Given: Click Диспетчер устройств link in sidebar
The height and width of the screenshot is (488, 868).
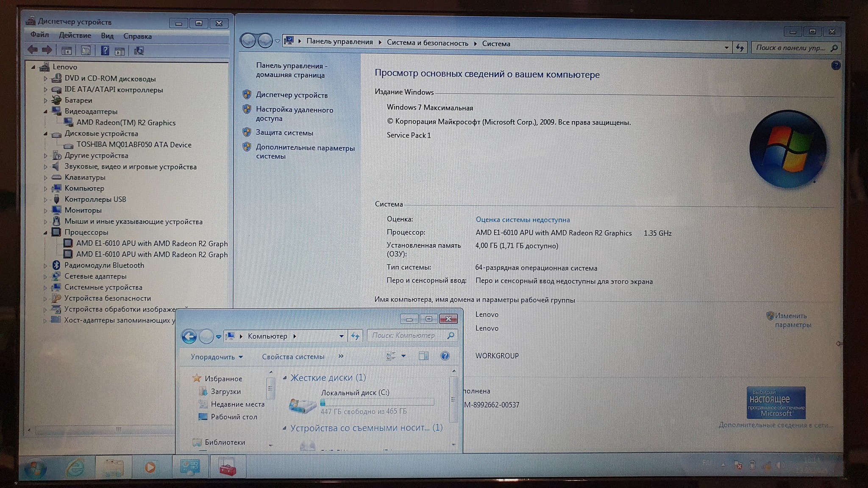Looking at the screenshot, I should point(292,95).
